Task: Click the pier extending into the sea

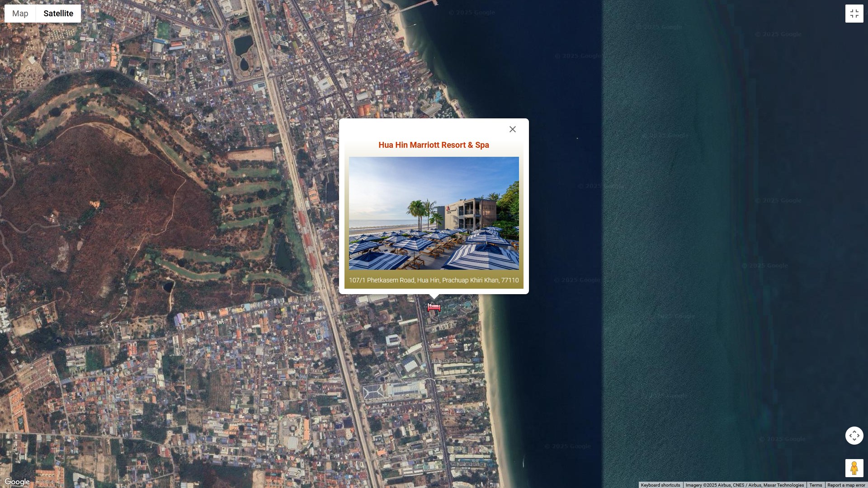Action: pyautogui.click(x=418, y=5)
